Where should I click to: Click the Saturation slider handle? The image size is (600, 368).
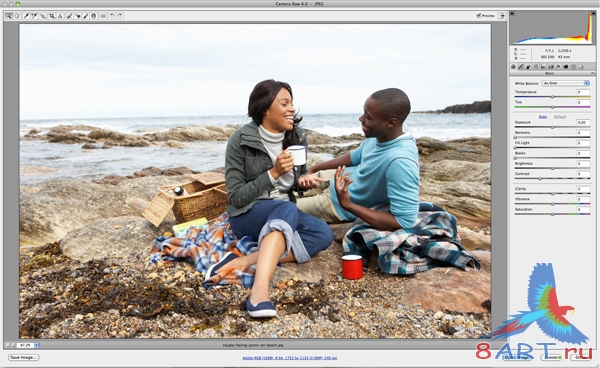point(553,214)
